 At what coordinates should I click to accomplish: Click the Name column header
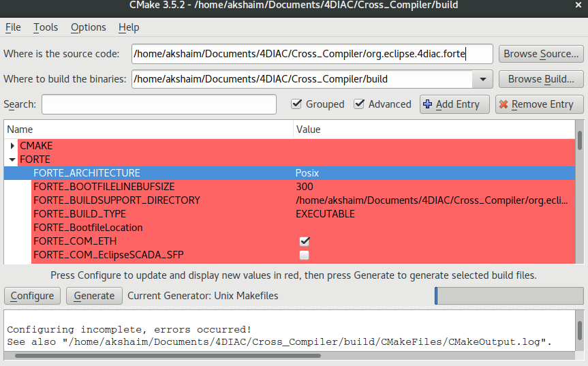click(x=149, y=129)
